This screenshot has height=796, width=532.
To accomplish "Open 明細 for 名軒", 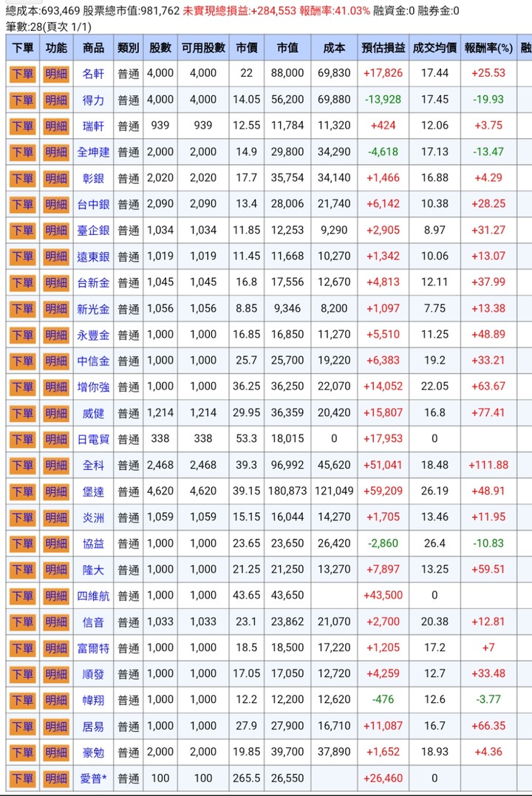I will click(56, 74).
